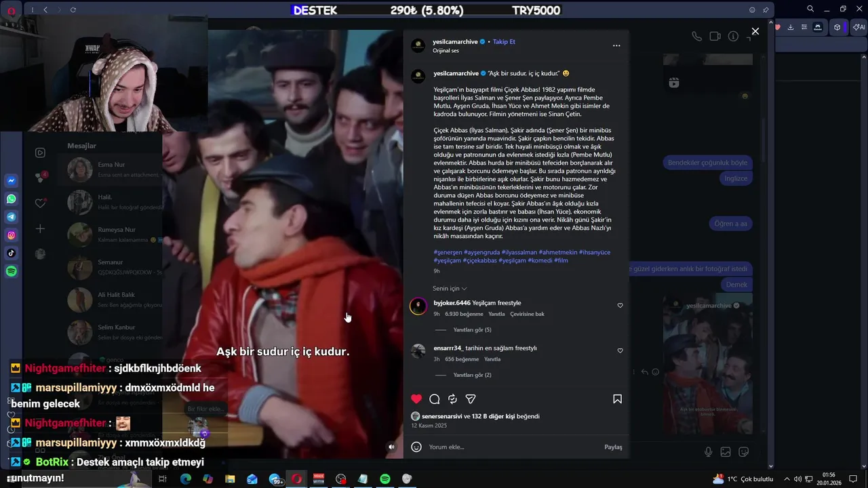868x488 pixels.
Task: Open File Explorer from the taskbar
Action: [x=230, y=479]
